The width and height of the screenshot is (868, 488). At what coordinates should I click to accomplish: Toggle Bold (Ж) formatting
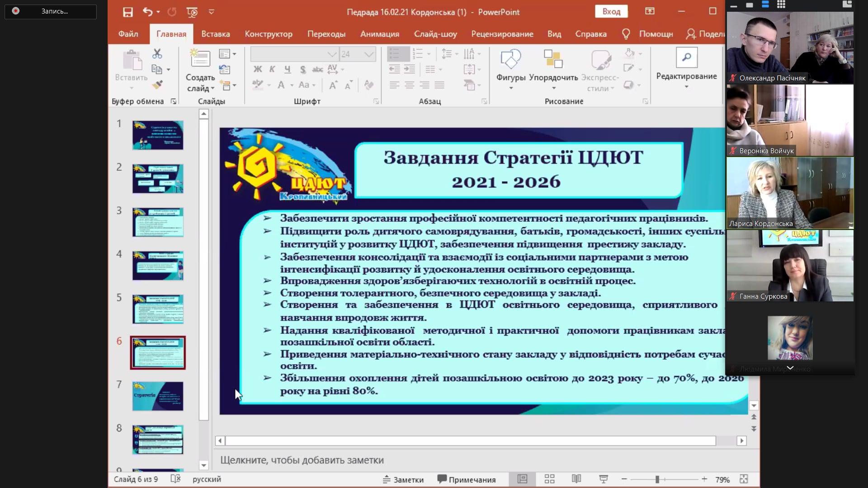(x=258, y=69)
